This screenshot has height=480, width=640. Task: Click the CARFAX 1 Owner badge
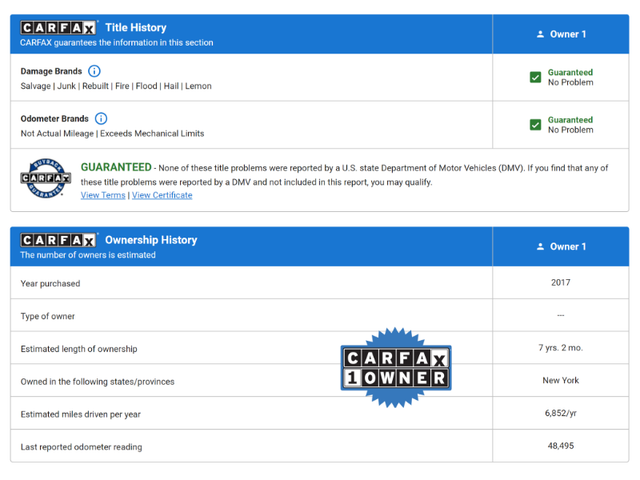click(x=396, y=367)
